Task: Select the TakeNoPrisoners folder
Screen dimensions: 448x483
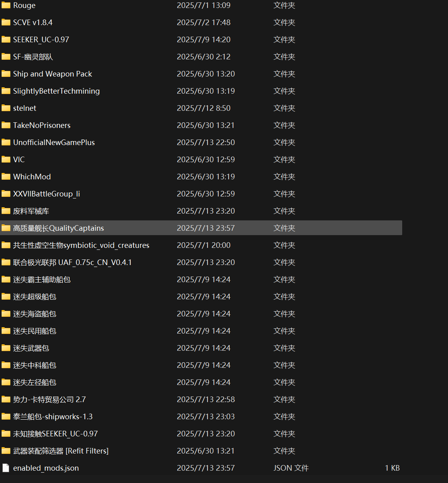Action: point(42,125)
